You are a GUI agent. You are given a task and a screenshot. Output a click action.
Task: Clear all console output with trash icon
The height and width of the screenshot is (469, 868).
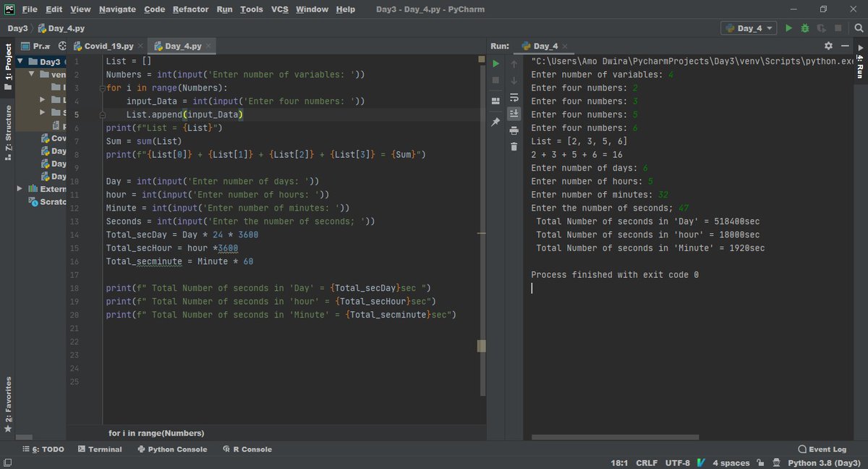click(x=514, y=147)
